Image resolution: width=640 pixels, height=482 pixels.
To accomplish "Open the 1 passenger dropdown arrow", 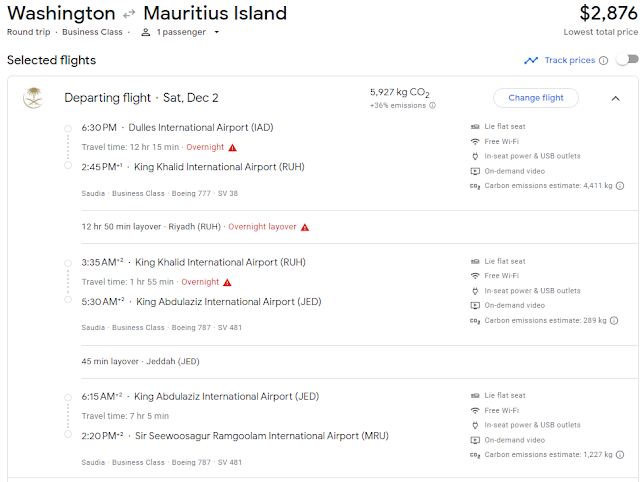I will coord(217,32).
